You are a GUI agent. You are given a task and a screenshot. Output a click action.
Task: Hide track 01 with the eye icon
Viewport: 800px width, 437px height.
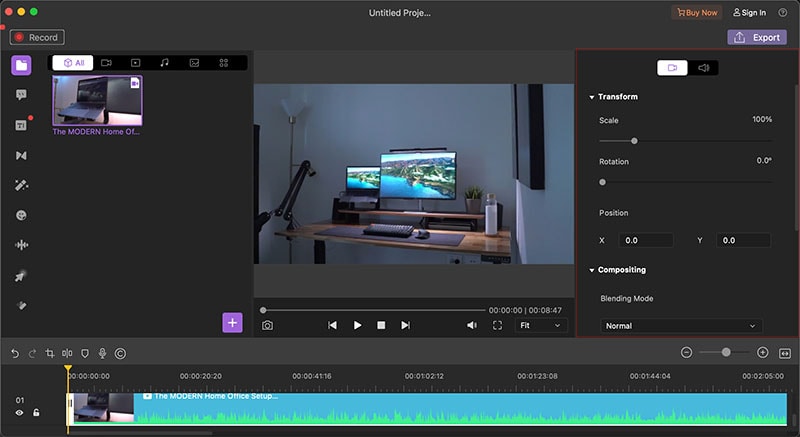pos(19,413)
